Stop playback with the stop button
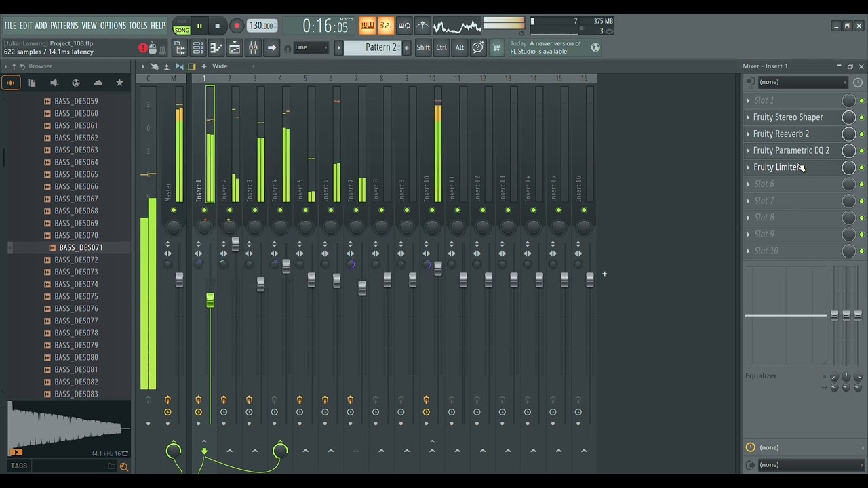868x488 pixels. [217, 26]
